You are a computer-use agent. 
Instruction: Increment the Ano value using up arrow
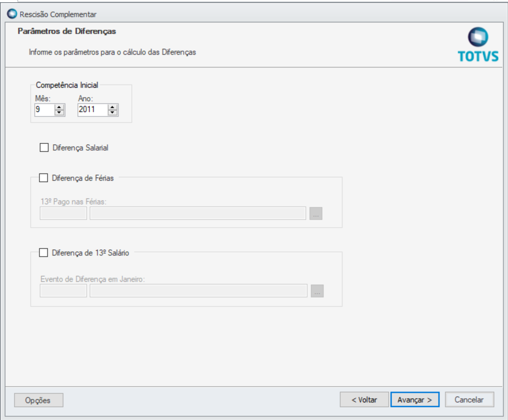[113, 107]
